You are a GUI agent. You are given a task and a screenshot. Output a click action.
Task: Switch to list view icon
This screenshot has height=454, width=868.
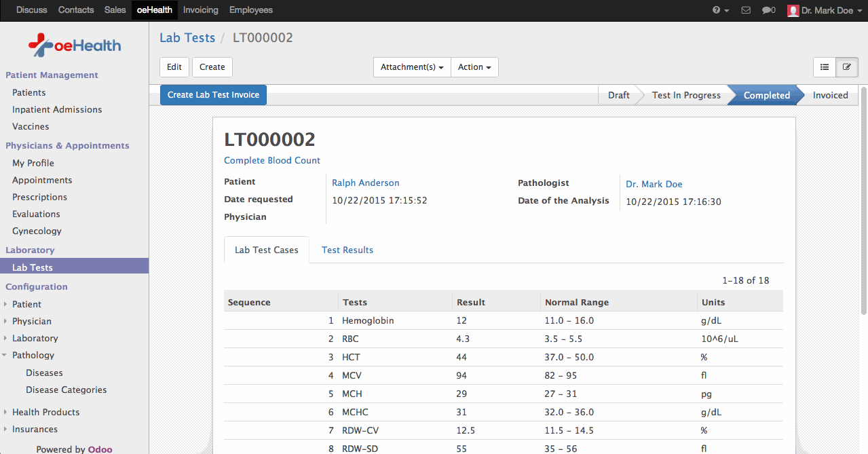825,67
